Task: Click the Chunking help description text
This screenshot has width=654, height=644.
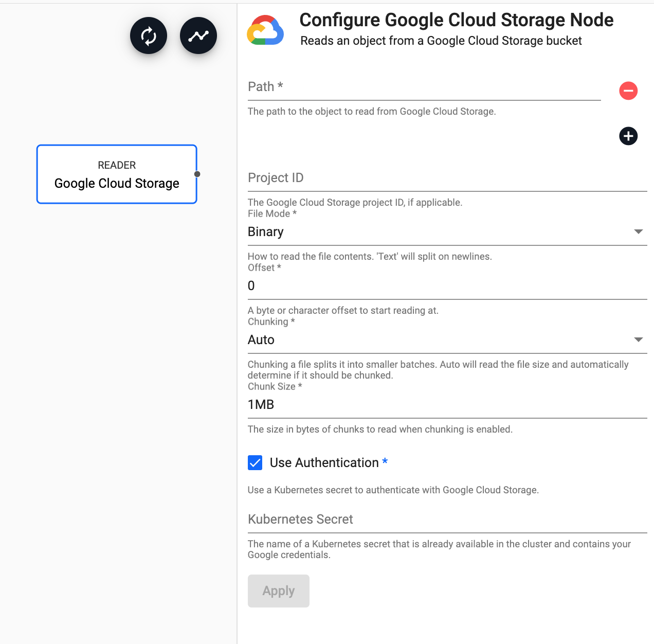Action: coord(438,370)
